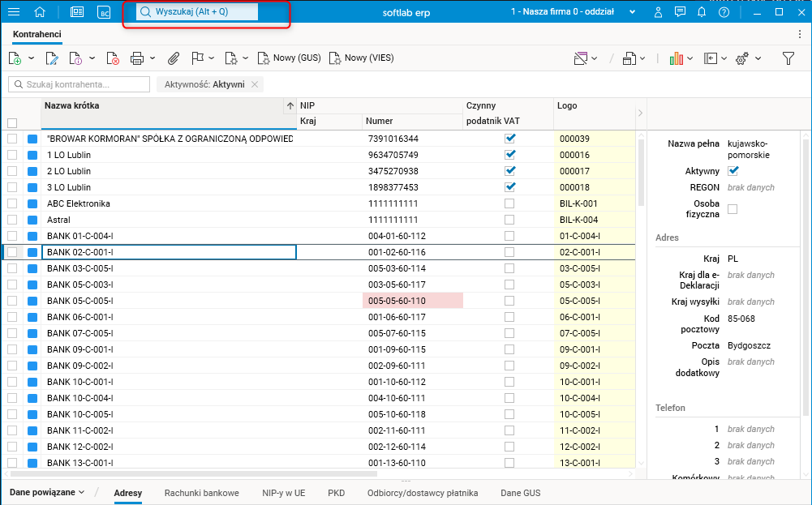Tick the row checkbox for ABC Elektronika
The image size is (812, 505).
(x=12, y=203)
